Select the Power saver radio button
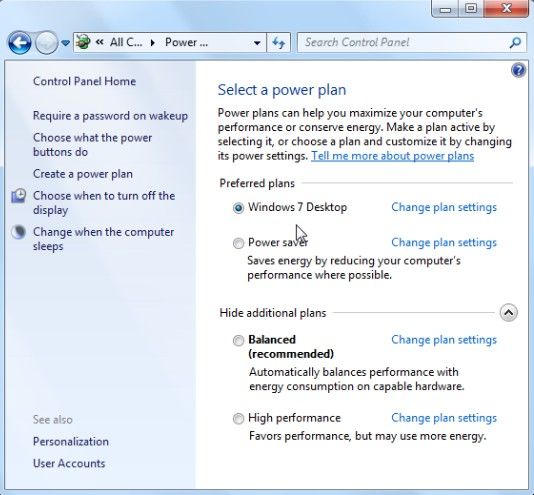The height and width of the screenshot is (495, 534). click(238, 243)
